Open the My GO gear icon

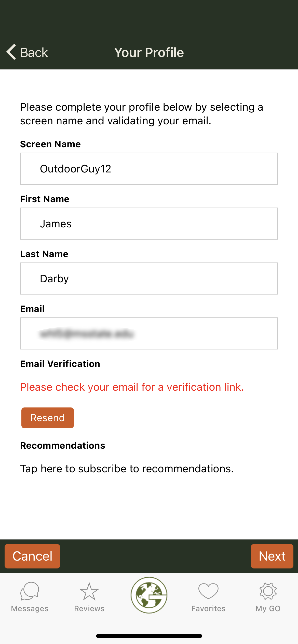click(x=268, y=591)
